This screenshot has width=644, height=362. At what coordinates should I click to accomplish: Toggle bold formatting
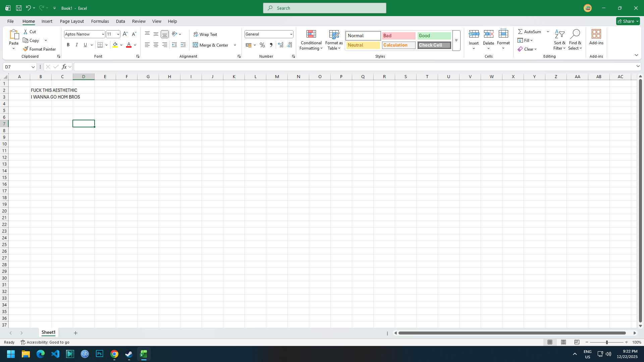coord(68,45)
